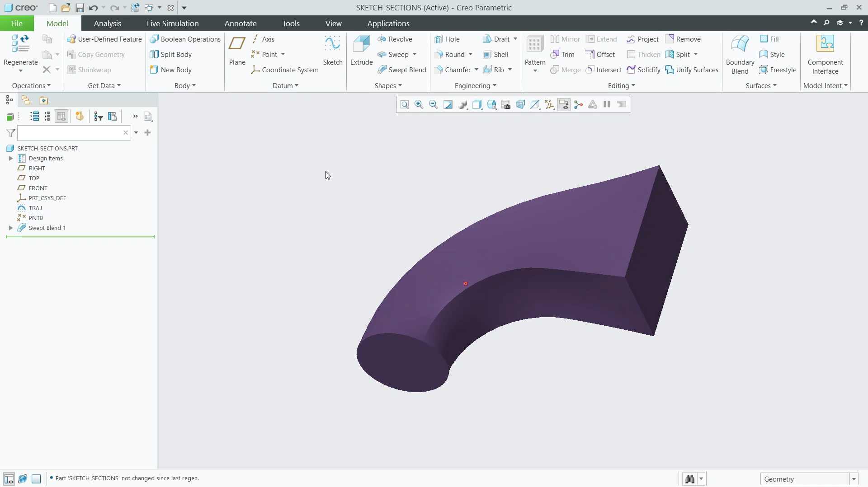Image resolution: width=868 pixels, height=487 pixels.
Task: Toggle annotation display in the graphics toolbar
Action: click(x=564, y=104)
